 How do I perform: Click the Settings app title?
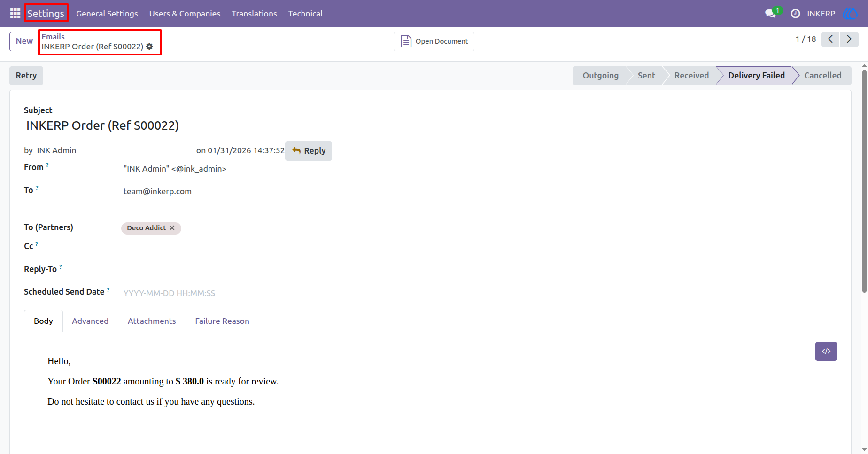tap(46, 13)
